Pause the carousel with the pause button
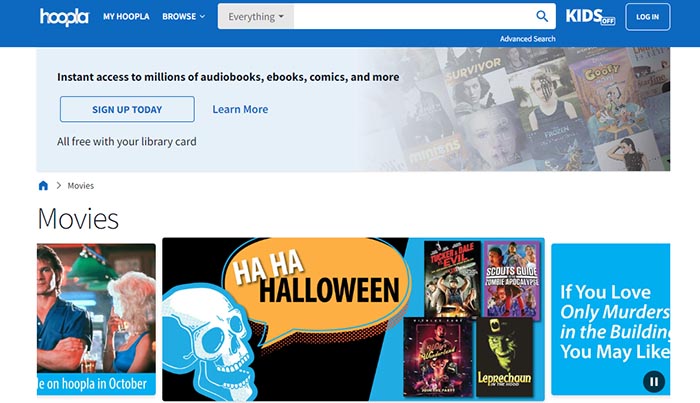 point(654,382)
